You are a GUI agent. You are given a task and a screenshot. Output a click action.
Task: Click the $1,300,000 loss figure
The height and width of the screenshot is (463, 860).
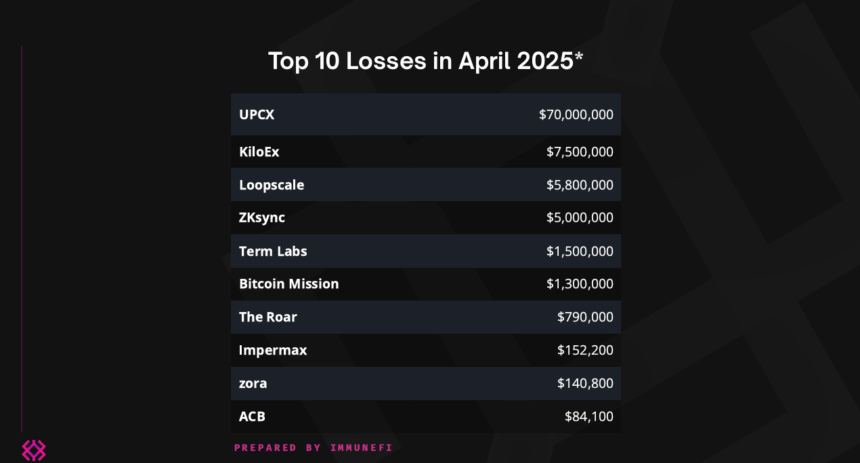[x=580, y=284]
